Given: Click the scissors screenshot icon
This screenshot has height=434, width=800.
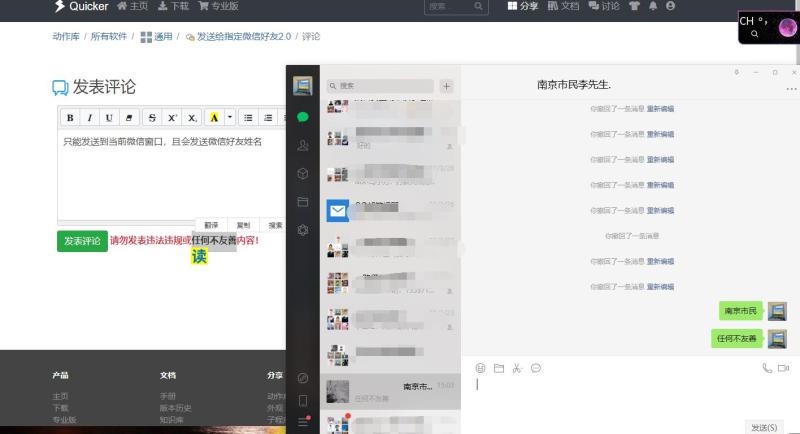Looking at the screenshot, I should tap(517, 368).
